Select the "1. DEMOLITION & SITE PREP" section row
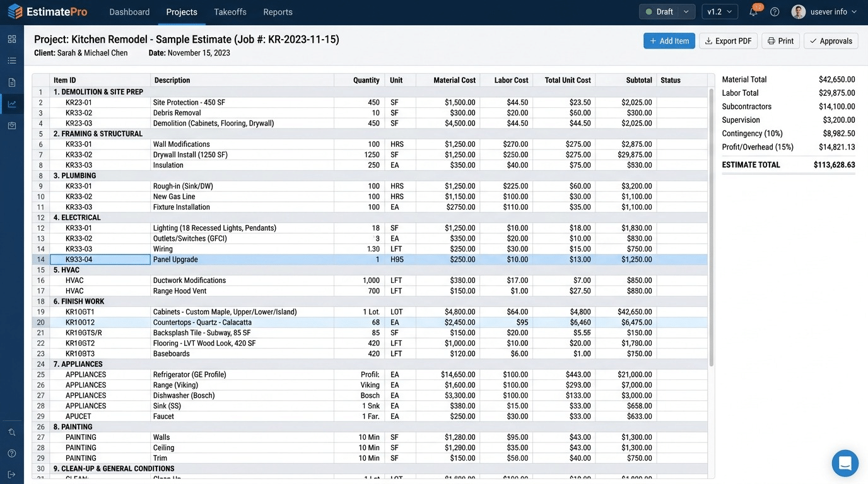The height and width of the screenshot is (484, 868). [x=370, y=92]
